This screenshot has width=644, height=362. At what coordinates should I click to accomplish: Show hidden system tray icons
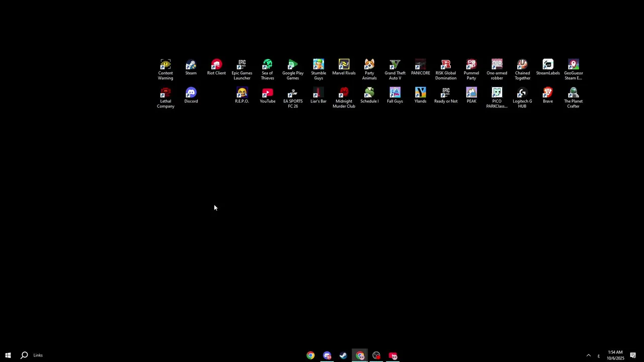click(589, 355)
